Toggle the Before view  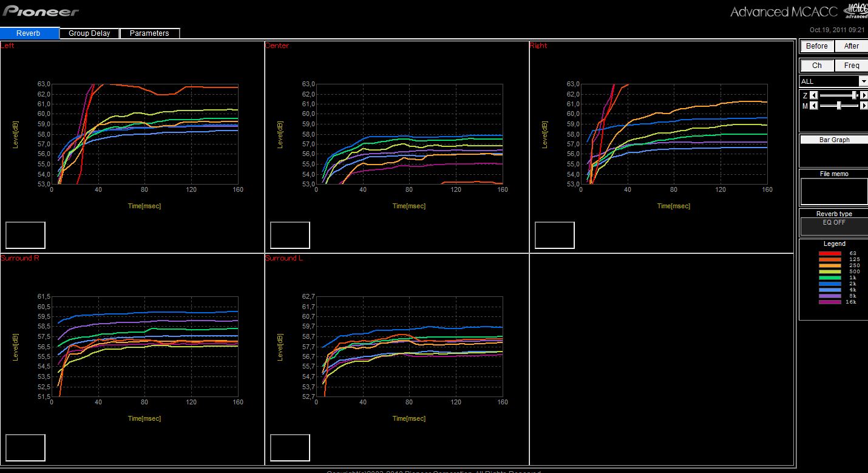coord(816,46)
